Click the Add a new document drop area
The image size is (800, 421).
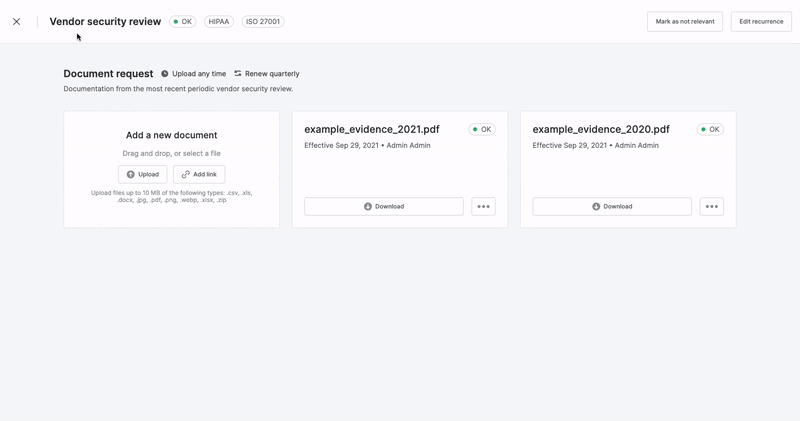coord(171,169)
